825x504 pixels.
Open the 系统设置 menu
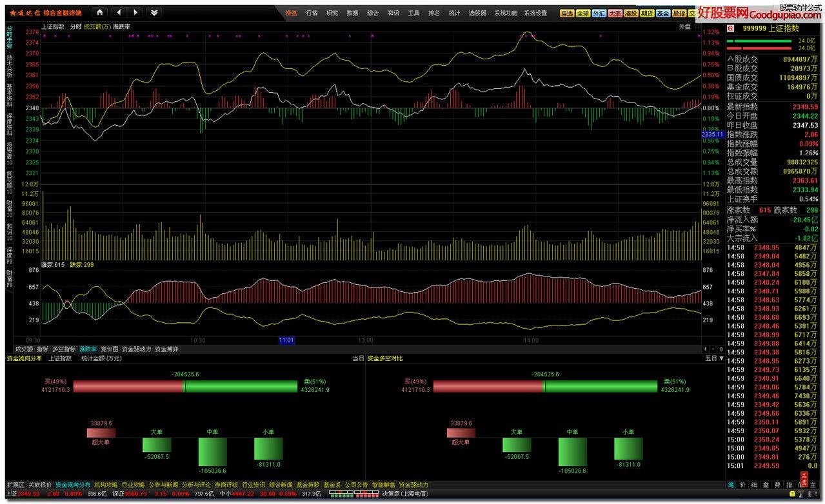[x=535, y=13]
